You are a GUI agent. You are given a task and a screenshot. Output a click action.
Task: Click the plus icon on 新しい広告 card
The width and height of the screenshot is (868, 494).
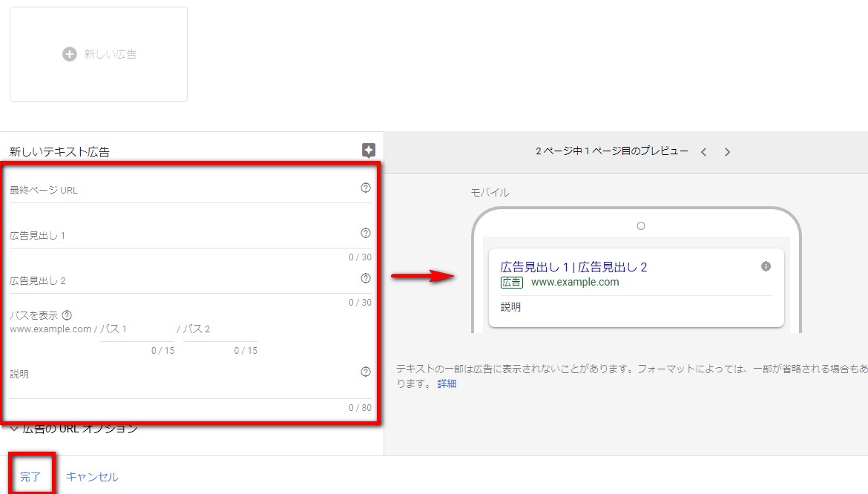click(70, 54)
